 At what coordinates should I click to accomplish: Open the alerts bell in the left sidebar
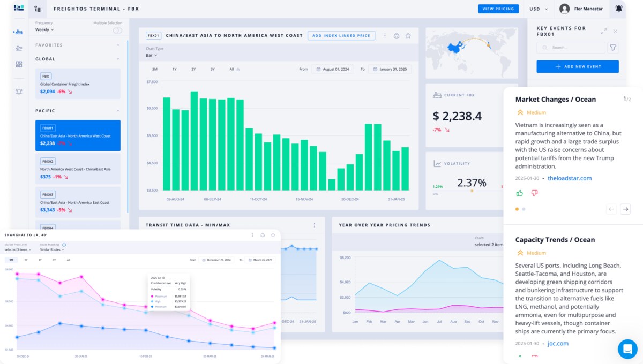pos(19,92)
